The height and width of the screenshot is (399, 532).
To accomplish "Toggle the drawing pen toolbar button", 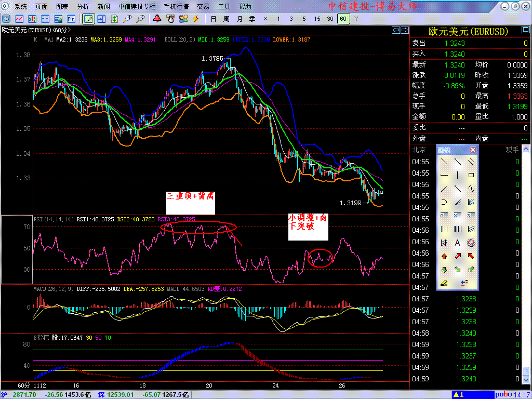I will click(88, 19).
